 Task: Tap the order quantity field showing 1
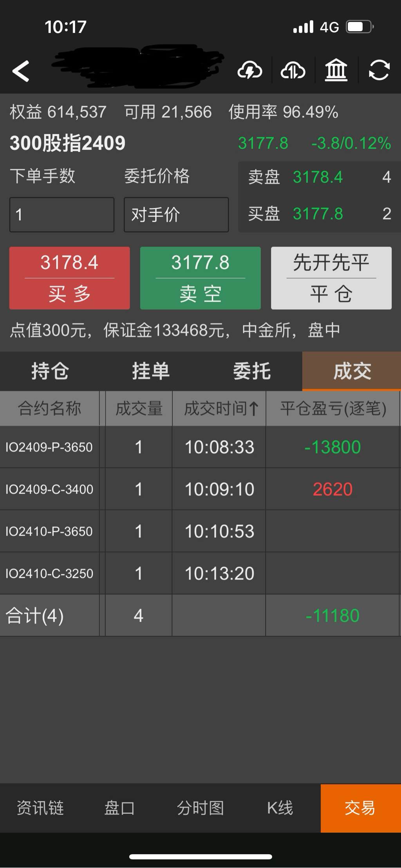62,215
